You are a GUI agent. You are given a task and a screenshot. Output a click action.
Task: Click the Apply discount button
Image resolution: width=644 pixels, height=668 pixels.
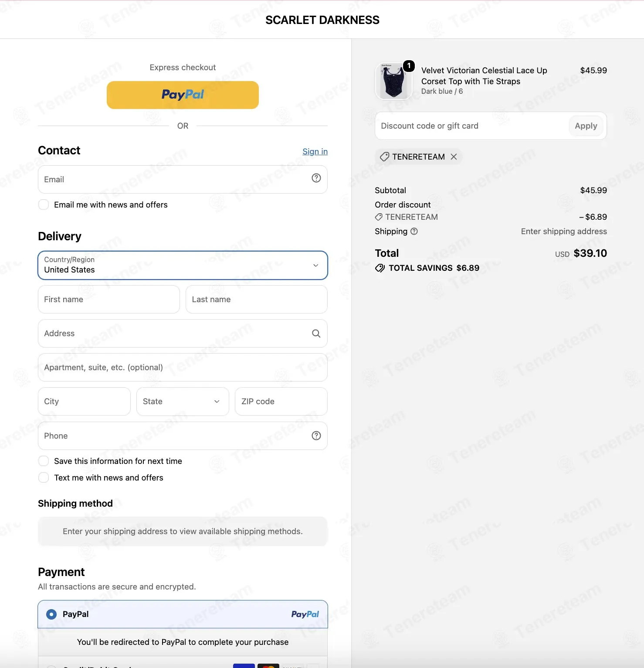coord(586,126)
